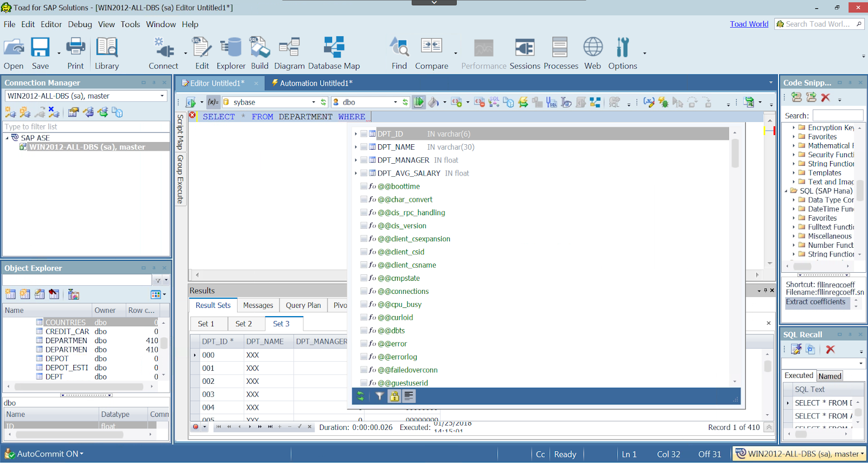This screenshot has height=463, width=868.
Task: Click the align-text icon in code completion popup
Action: [x=409, y=396]
